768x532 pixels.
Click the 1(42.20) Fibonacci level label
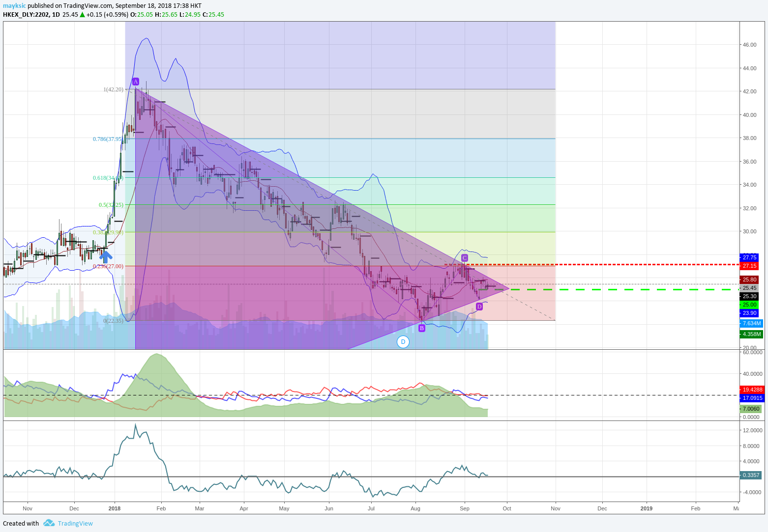114,89
